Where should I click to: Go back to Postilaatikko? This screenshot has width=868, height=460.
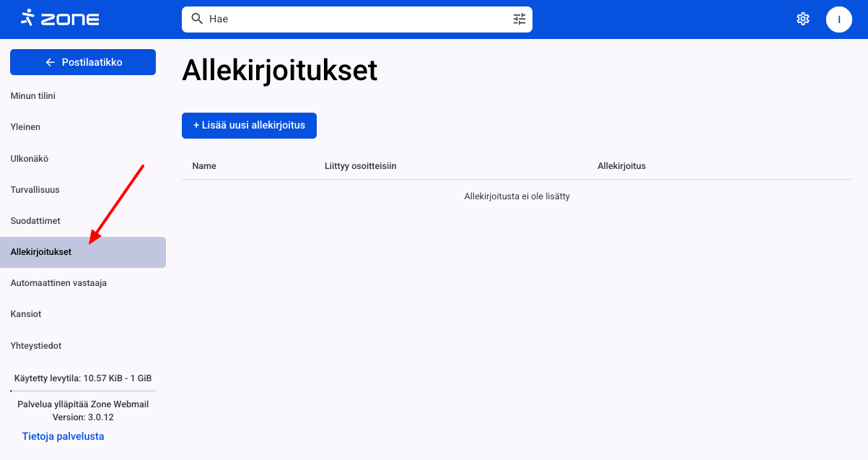click(x=83, y=62)
